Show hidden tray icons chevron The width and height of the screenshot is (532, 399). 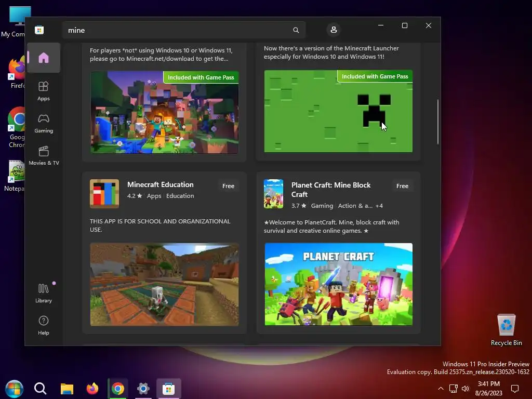(441, 389)
